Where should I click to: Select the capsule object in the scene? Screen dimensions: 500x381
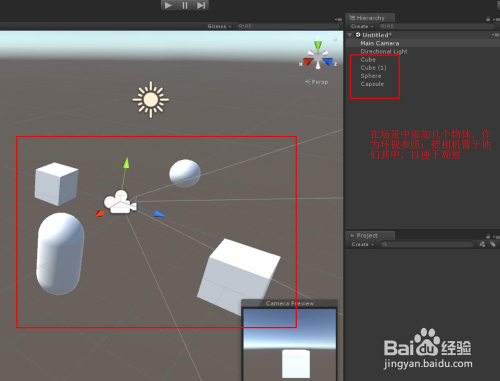(60, 254)
